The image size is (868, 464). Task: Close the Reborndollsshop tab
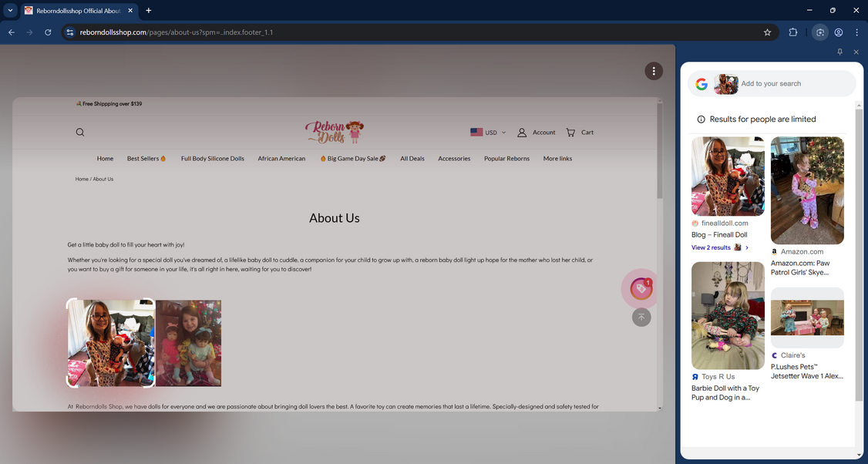tap(130, 11)
